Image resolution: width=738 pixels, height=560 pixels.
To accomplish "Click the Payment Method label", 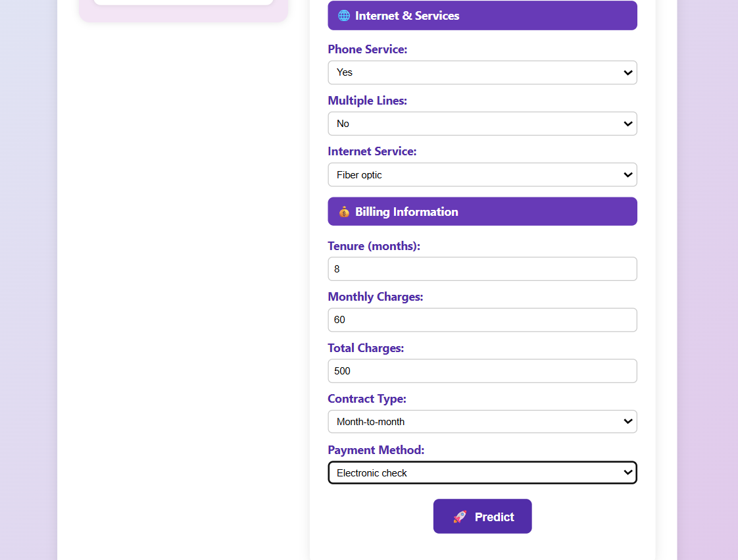I will click(x=376, y=450).
